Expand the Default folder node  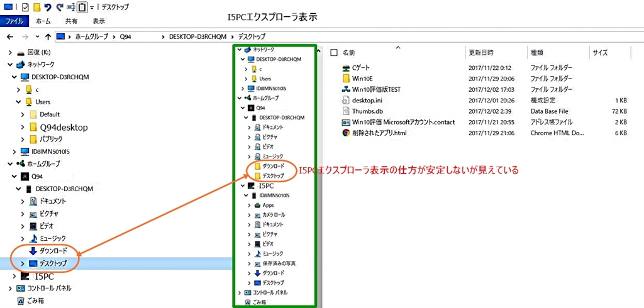(x=23, y=114)
